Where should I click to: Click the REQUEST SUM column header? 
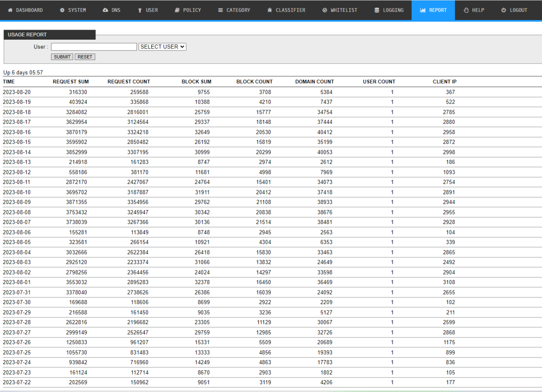pyautogui.click(x=71, y=81)
